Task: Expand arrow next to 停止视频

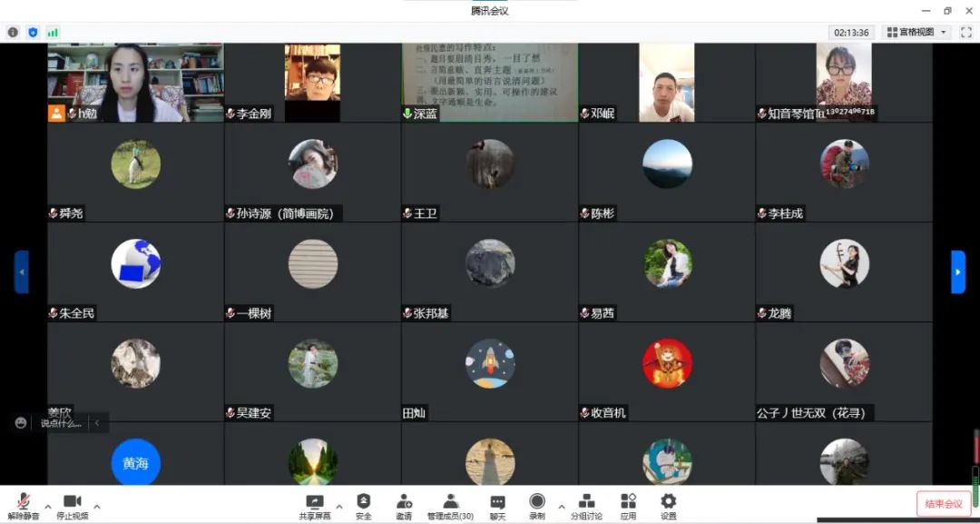Action: pos(97,506)
